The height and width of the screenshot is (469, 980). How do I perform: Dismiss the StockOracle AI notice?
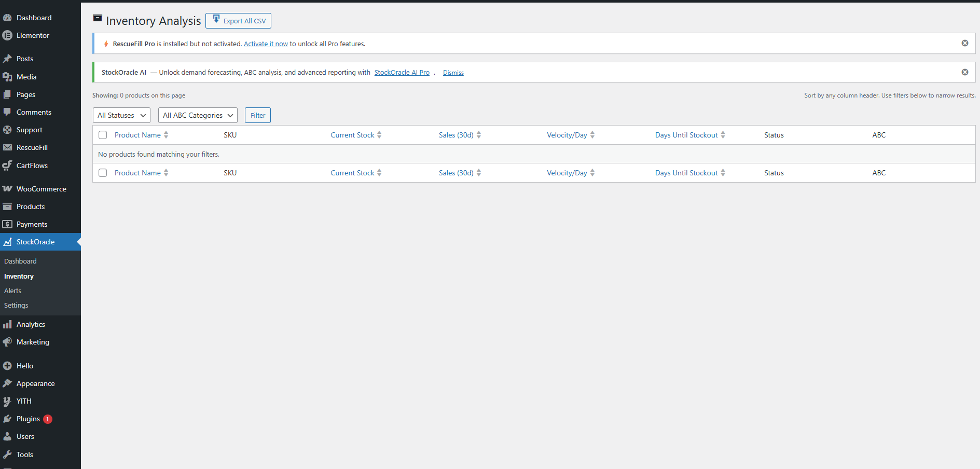(965, 72)
